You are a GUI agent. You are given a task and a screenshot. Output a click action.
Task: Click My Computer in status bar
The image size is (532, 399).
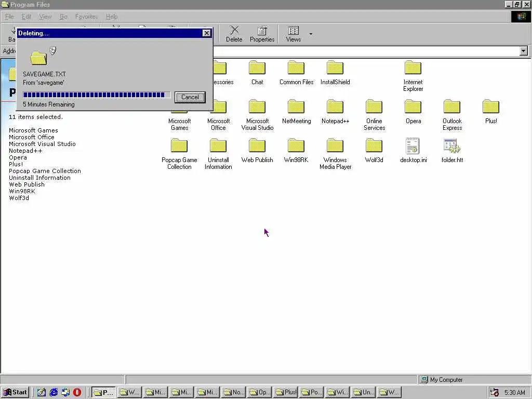pos(442,380)
